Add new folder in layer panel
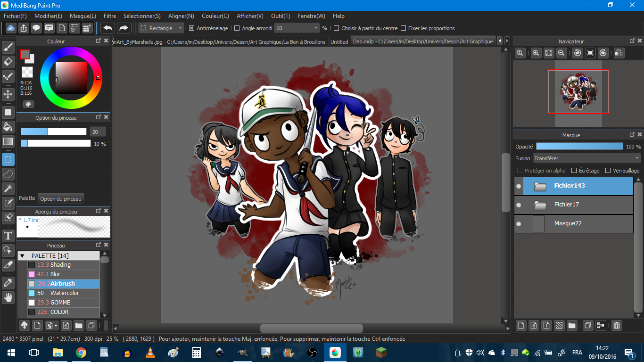 pos(572,325)
